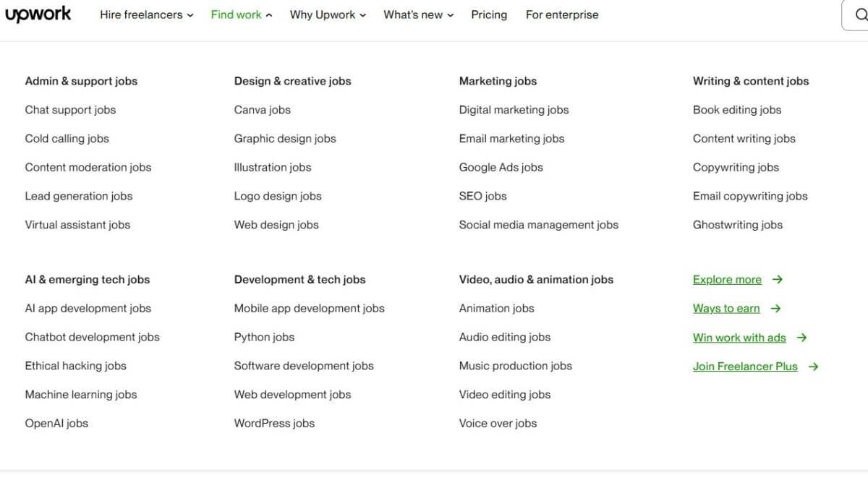
Task: Expand the What's new menu
Action: click(x=419, y=14)
